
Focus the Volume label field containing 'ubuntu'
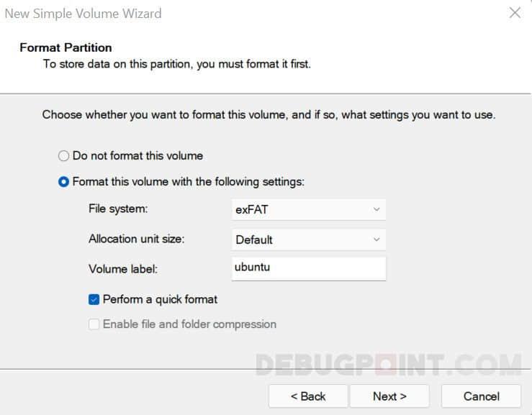307,268
